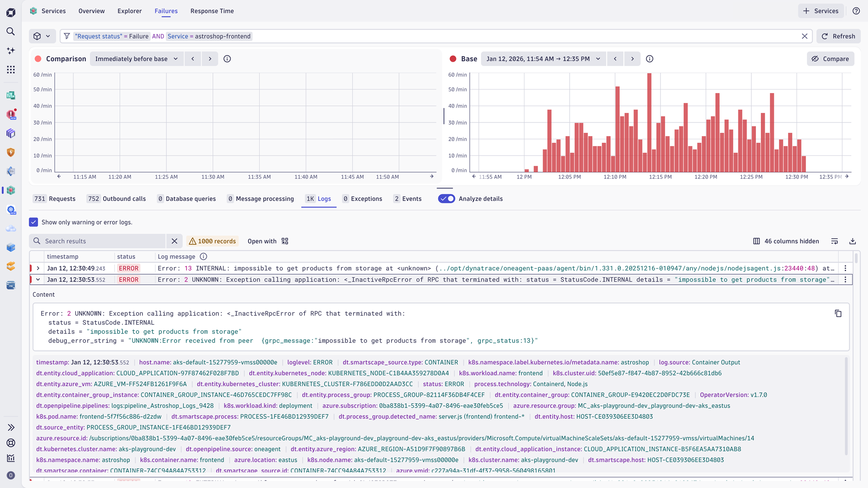Open the Clouds app in the sidebar
The height and width of the screenshot is (488, 868).
(11, 229)
